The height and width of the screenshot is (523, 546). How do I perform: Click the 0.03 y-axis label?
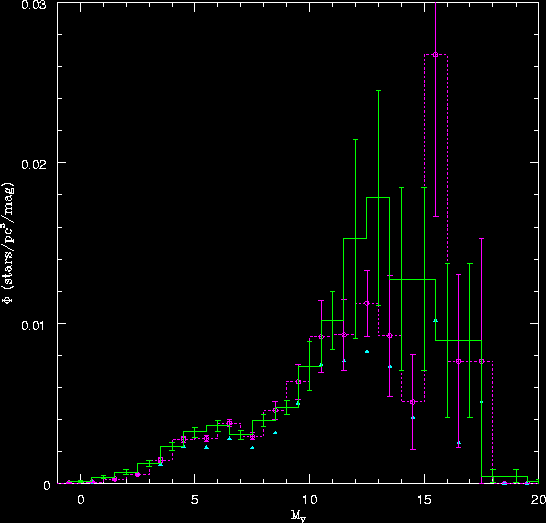tap(34, 5)
